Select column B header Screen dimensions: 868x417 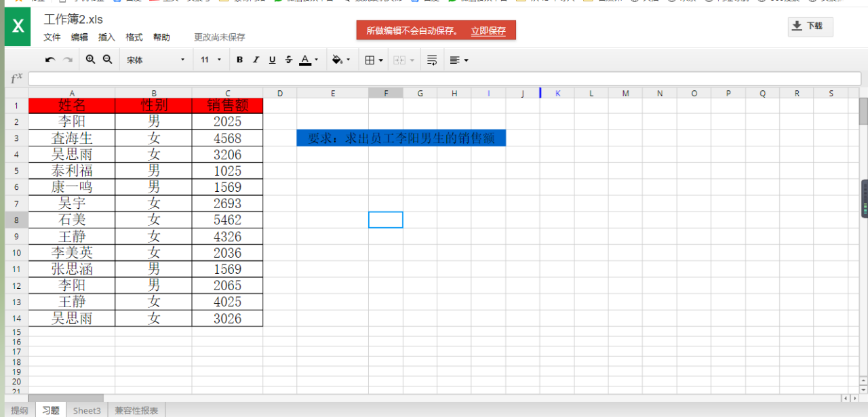[x=154, y=93]
